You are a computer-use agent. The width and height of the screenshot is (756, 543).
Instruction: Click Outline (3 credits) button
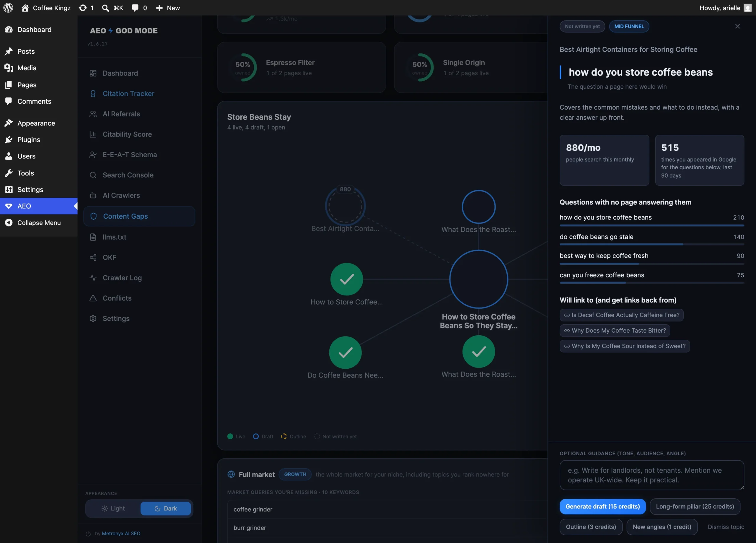point(591,527)
